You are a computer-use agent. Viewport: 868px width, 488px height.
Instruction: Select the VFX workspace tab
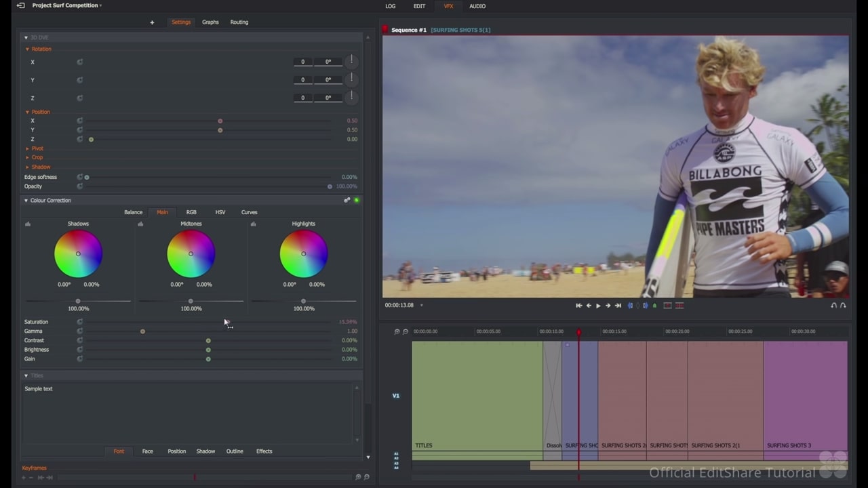448,6
